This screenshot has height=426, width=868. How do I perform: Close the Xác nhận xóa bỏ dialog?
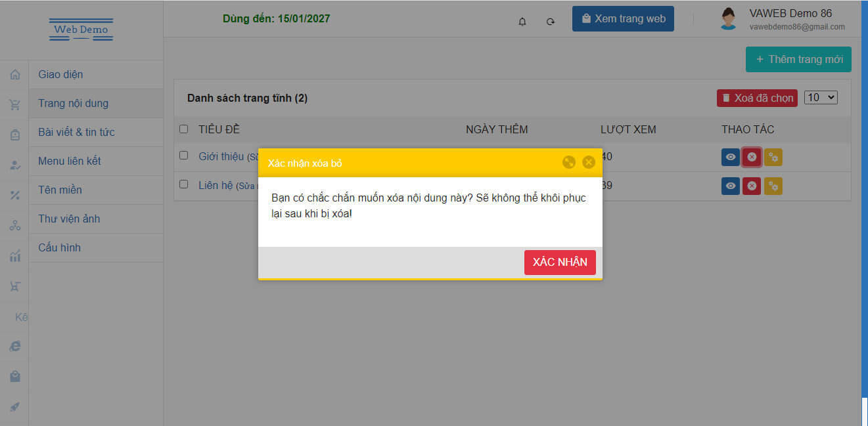[589, 162]
